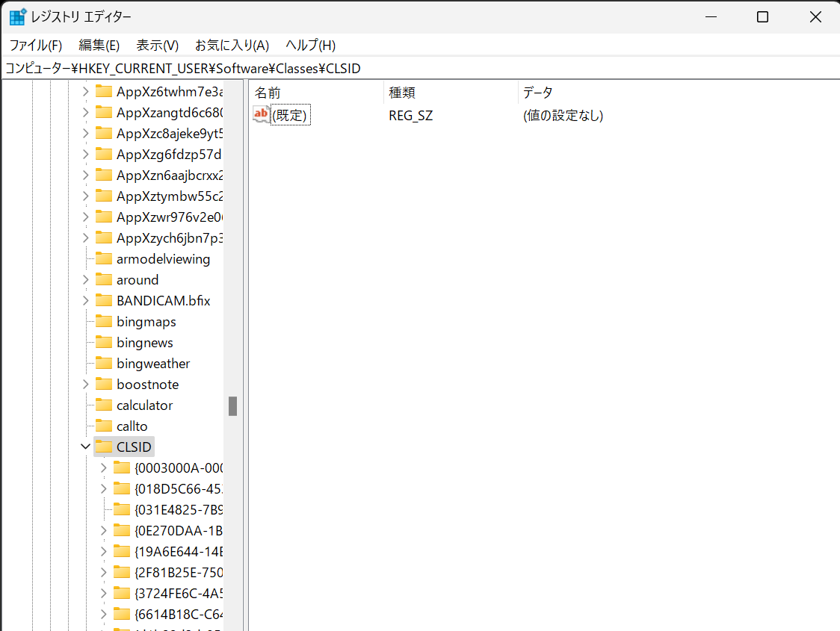Viewport: 840px width, 631px height.
Task: Select the armodelviewing folder icon
Action: (x=103, y=258)
